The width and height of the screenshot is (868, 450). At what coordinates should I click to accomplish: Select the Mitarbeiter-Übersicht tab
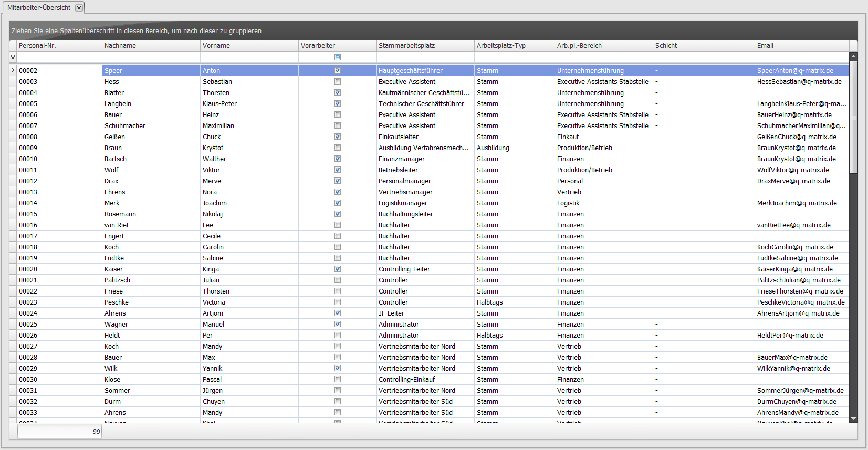click(39, 8)
